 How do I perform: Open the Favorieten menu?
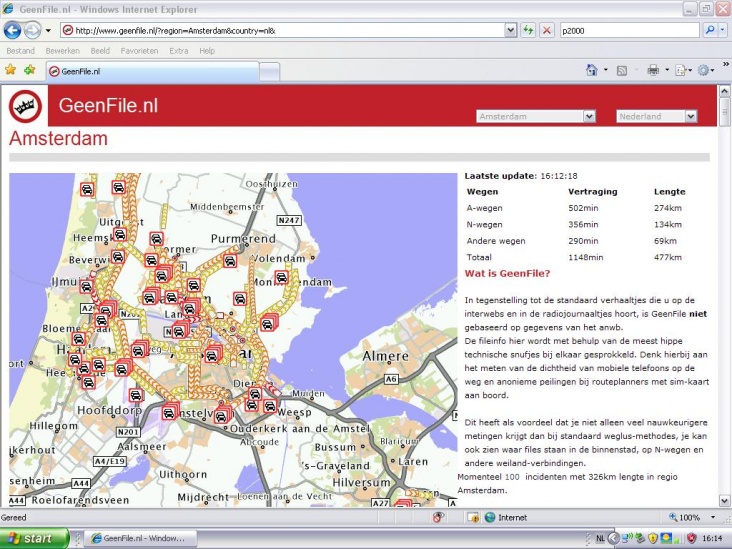coord(139,50)
